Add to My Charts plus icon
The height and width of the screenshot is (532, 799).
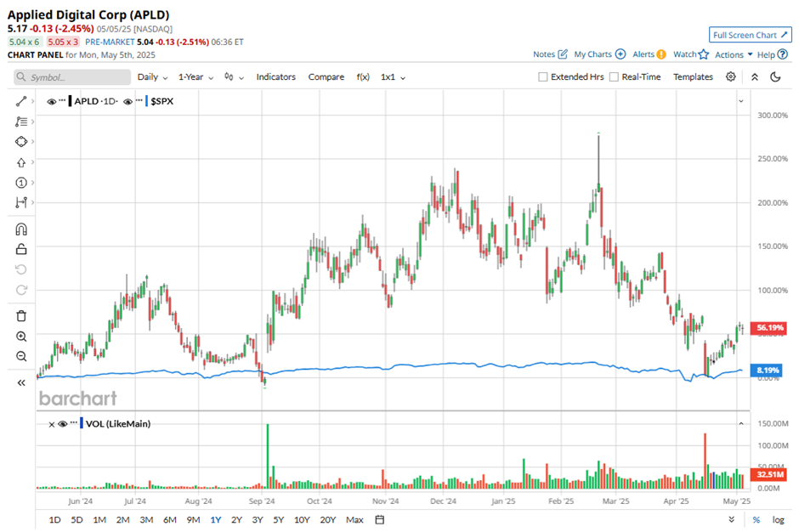(620, 54)
